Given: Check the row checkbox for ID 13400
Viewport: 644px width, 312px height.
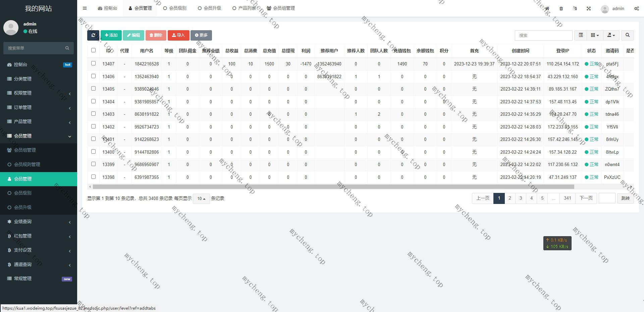Looking at the screenshot, I should 93,151.
